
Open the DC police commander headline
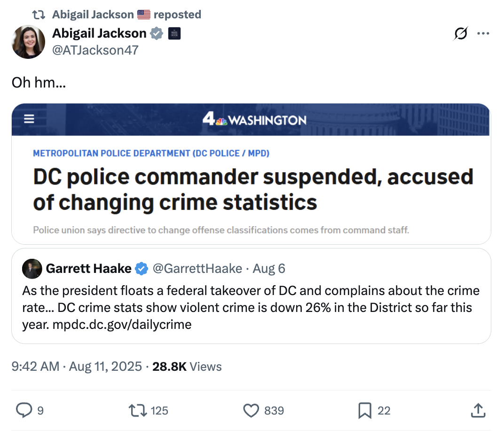(x=253, y=189)
